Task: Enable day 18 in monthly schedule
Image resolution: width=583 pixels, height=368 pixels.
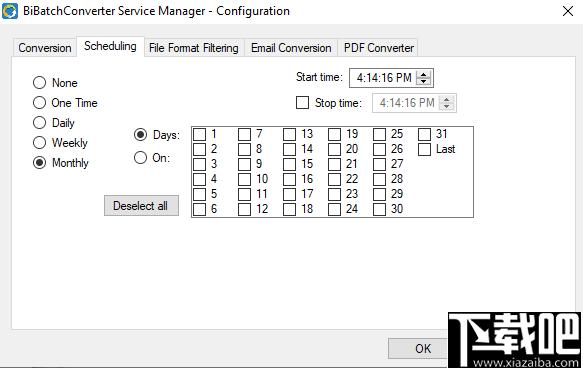Action: pyautogui.click(x=289, y=209)
